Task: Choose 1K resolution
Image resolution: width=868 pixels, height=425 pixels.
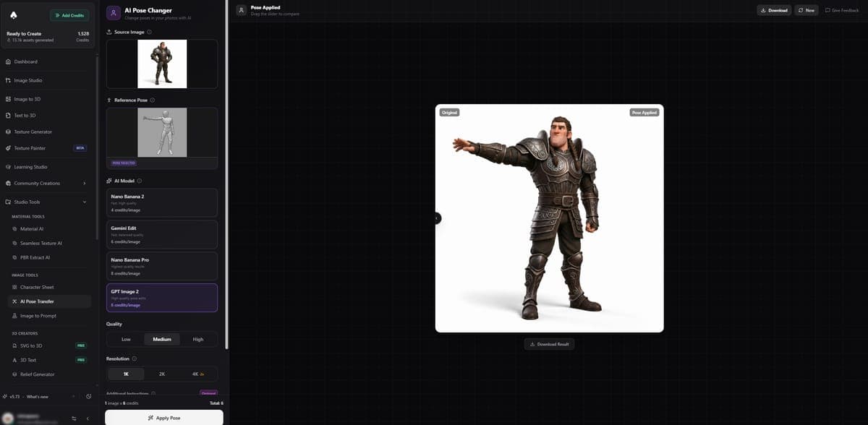Action: [x=126, y=374]
